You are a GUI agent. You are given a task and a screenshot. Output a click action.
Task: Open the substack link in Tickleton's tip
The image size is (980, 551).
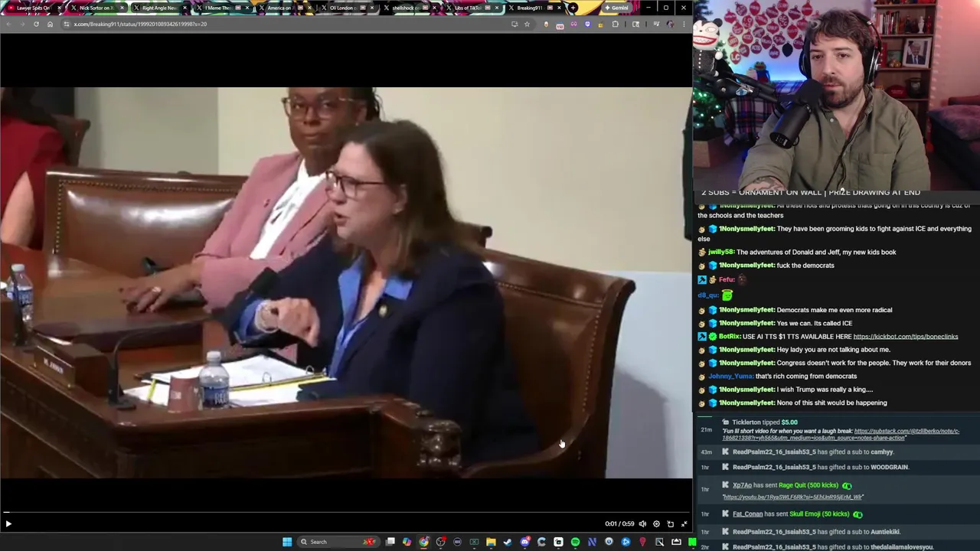pyautogui.click(x=841, y=434)
